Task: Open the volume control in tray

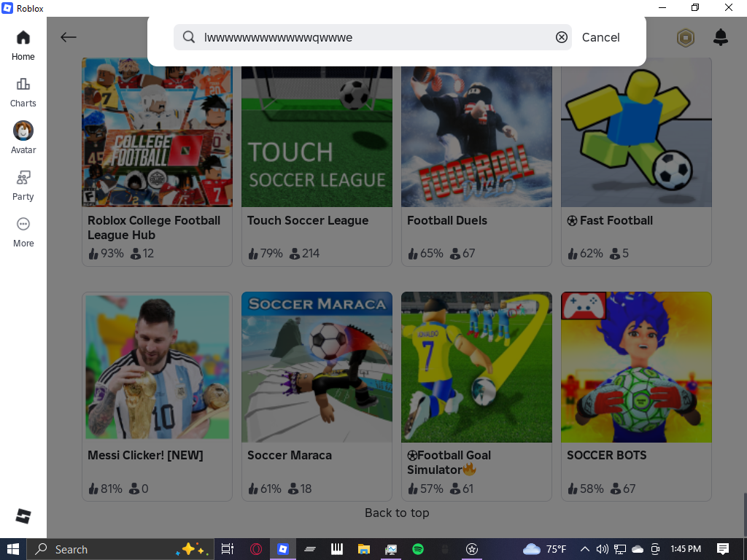Action: pyautogui.click(x=602, y=549)
